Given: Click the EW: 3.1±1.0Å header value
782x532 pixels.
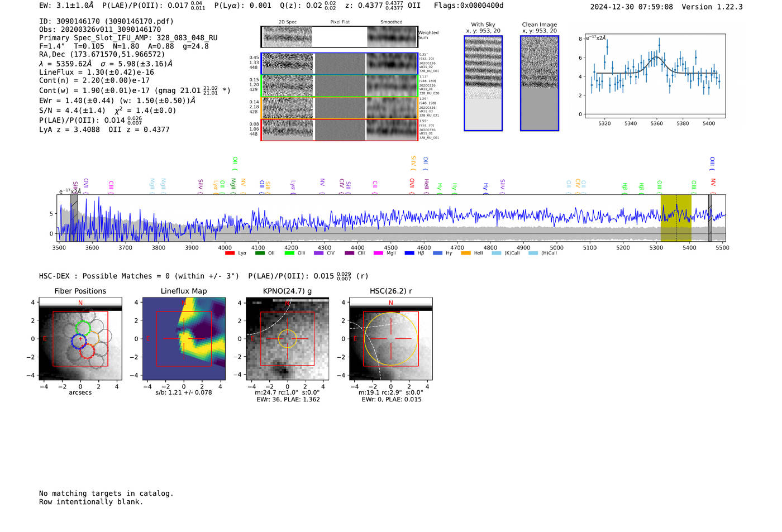Looking at the screenshot, I should point(66,6).
